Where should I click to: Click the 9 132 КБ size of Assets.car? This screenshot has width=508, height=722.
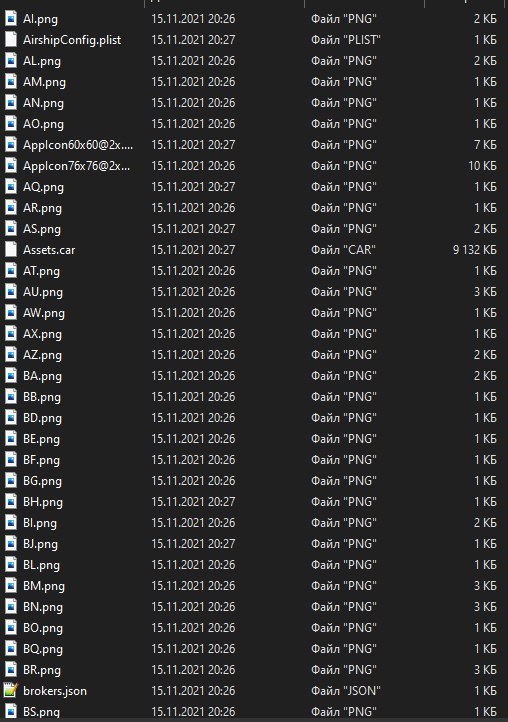click(475, 250)
